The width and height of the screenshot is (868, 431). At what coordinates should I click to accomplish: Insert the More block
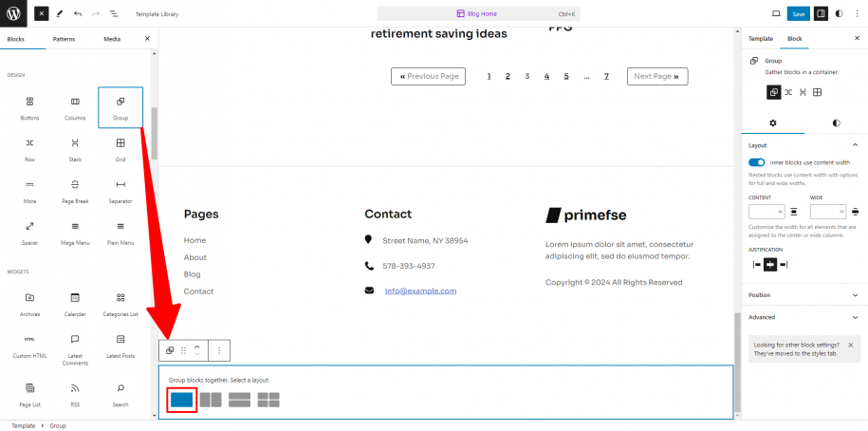30,191
